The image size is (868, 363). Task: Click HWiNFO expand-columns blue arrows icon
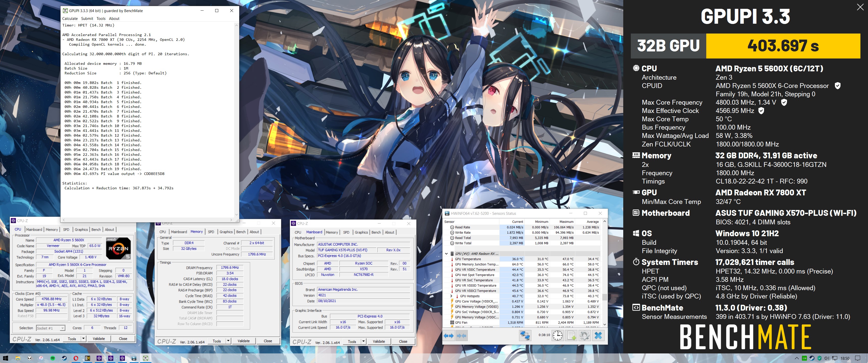tap(448, 336)
